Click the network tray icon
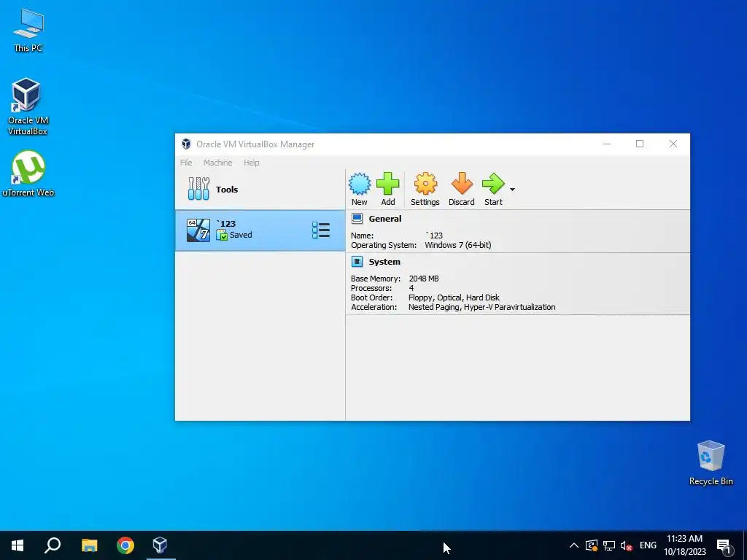Viewport: 747px width, 560px height. (609, 545)
